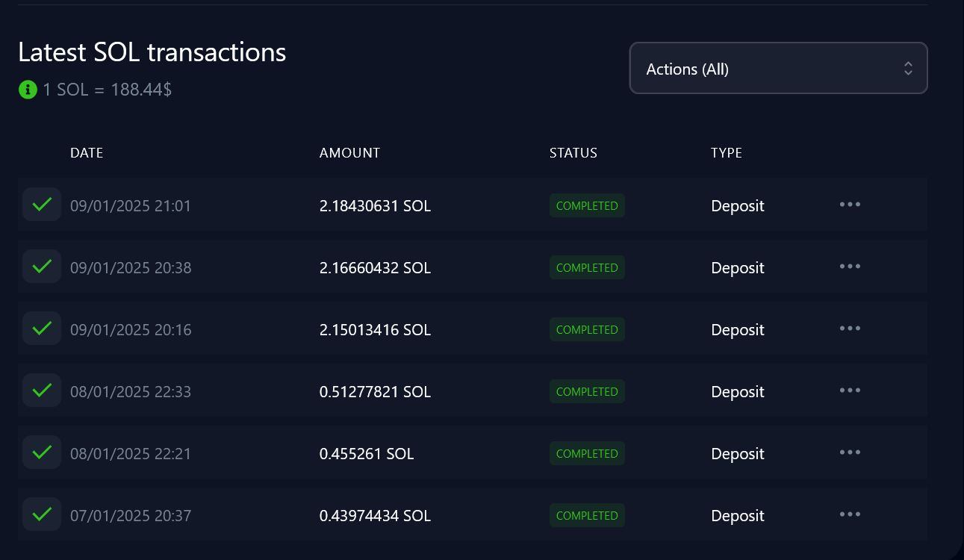Image resolution: width=964 pixels, height=560 pixels.
Task: Click the STATUS column header
Action: (573, 153)
